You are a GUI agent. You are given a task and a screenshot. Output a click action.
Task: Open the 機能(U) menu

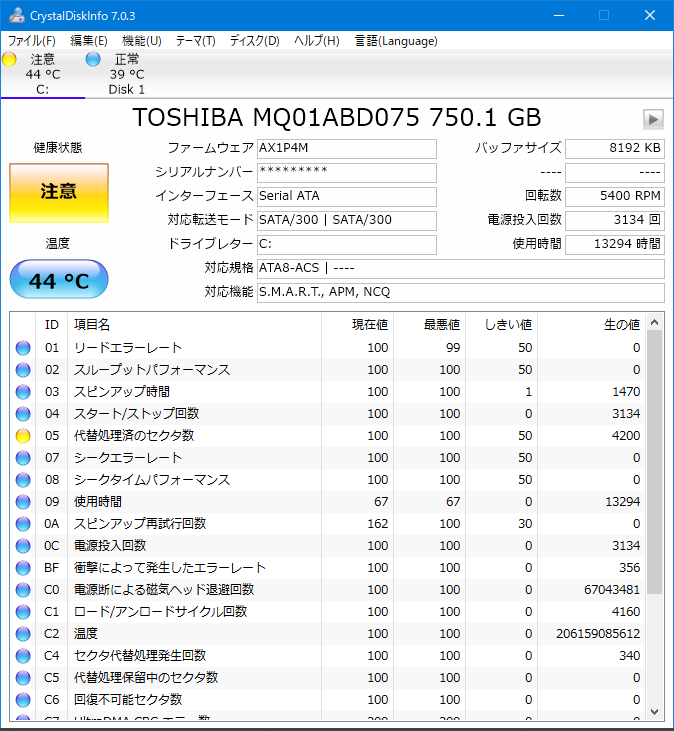coord(142,41)
